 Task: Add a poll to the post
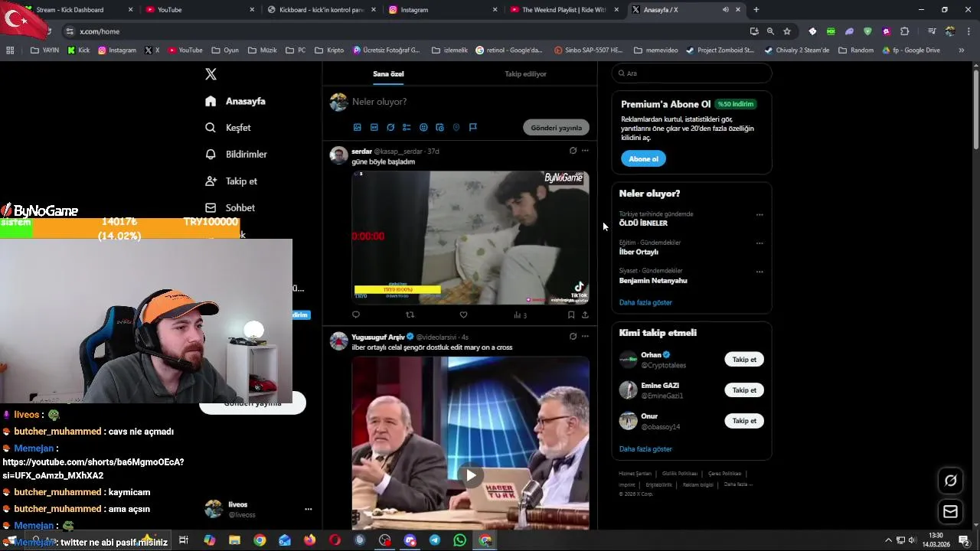coord(407,128)
